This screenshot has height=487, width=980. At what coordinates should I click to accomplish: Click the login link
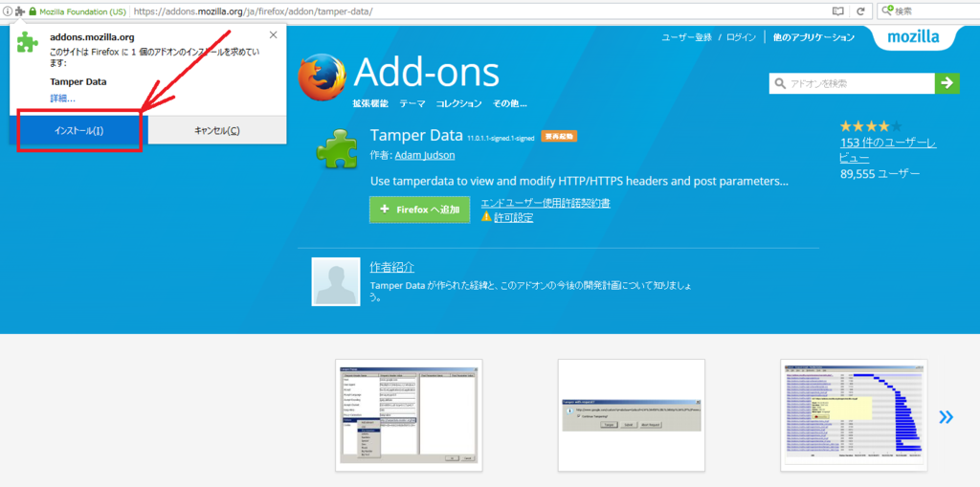tap(742, 37)
